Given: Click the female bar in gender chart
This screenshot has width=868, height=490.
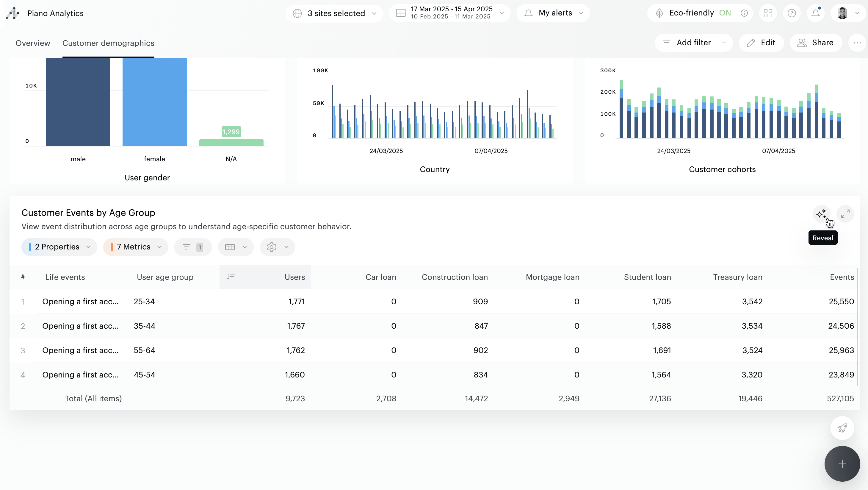Looking at the screenshot, I should (x=154, y=101).
